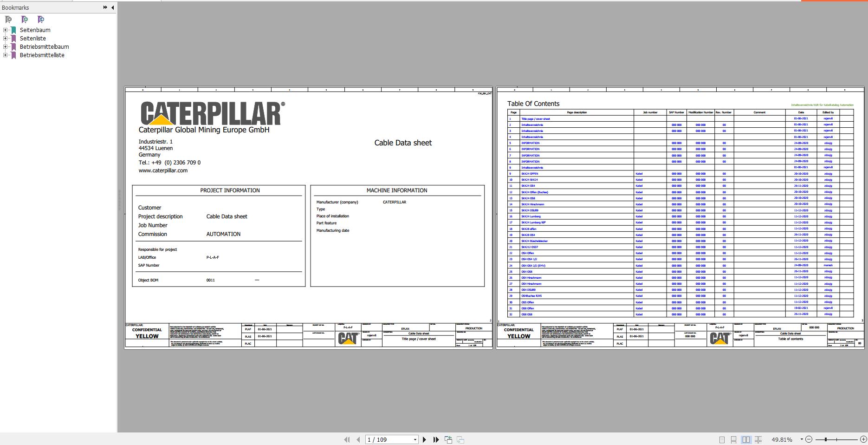Switch to single page view
Screen dimensions: 868x445
click(x=722, y=439)
